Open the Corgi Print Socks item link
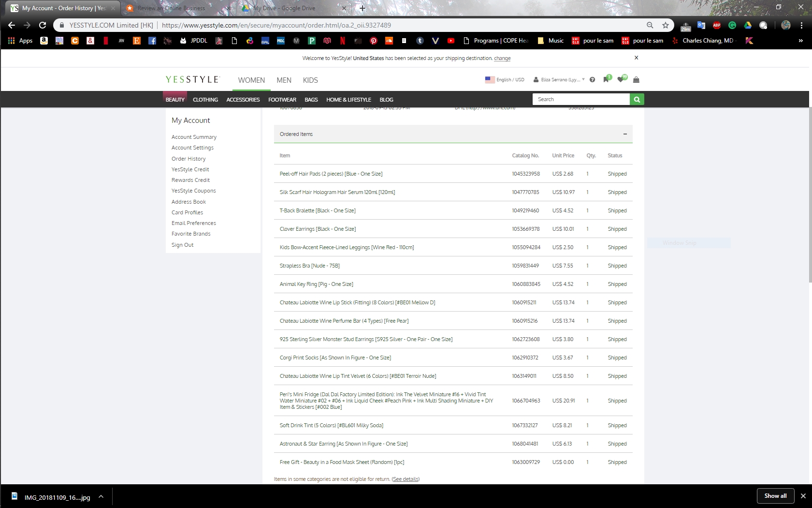The width and height of the screenshot is (812, 508). pos(335,358)
